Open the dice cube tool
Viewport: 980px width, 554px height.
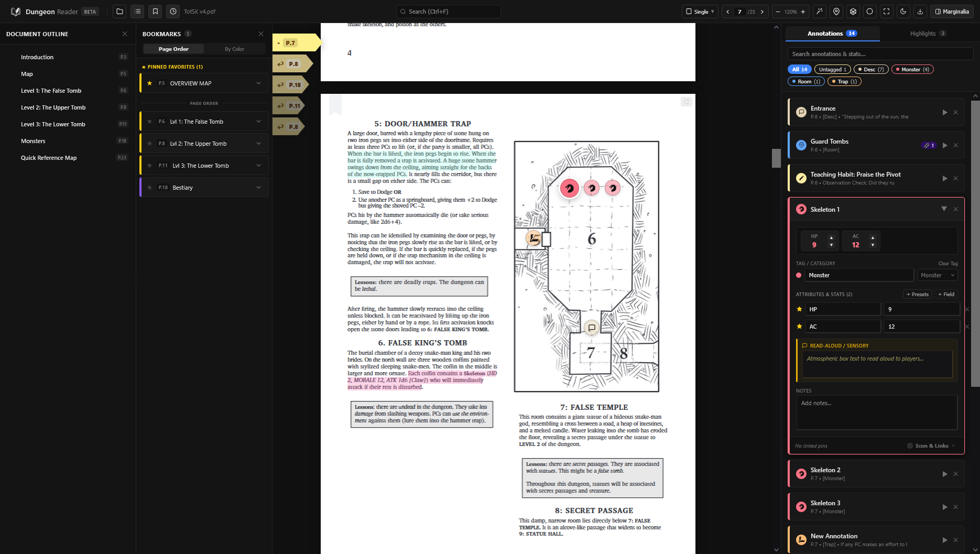(x=853, y=12)
